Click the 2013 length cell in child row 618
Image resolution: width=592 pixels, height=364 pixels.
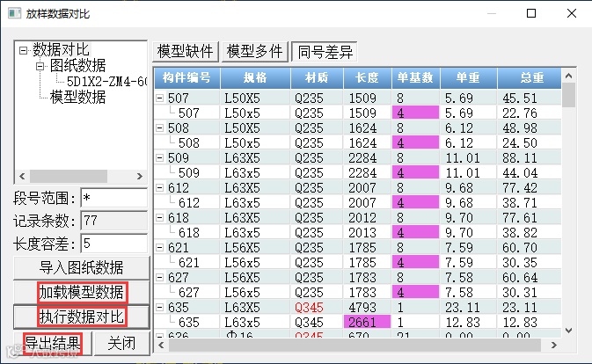click(367, 233)
